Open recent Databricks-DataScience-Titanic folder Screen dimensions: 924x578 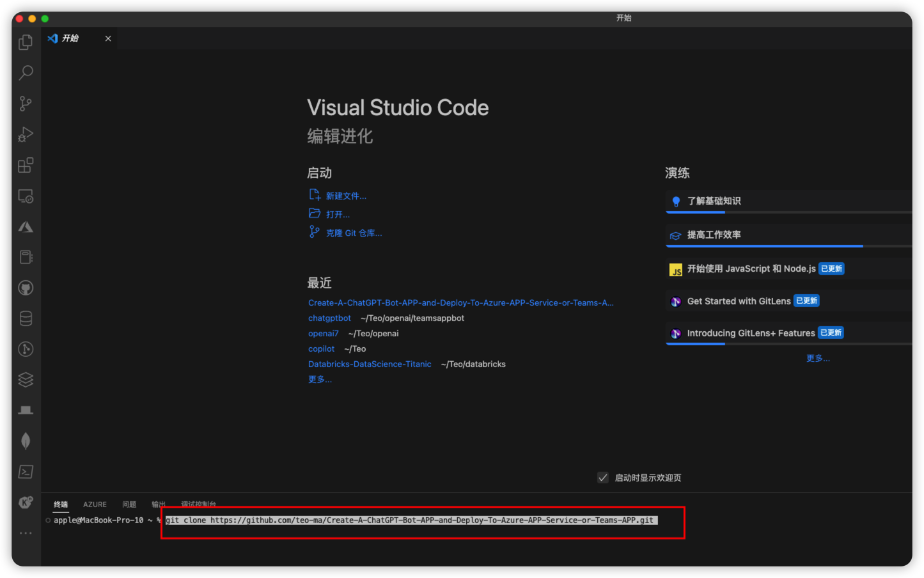pyautogui.click(x=370, y=364)
